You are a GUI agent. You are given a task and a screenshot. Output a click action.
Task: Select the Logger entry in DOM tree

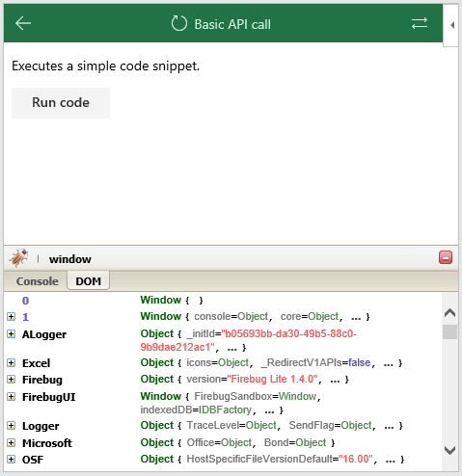tap(41, 426)
